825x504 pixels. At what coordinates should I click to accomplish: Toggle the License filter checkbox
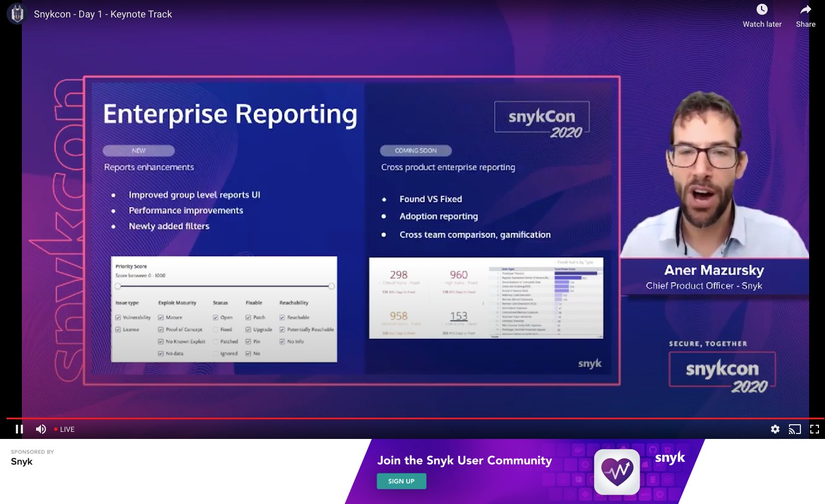pyautogui.click(x=119, y=329)
